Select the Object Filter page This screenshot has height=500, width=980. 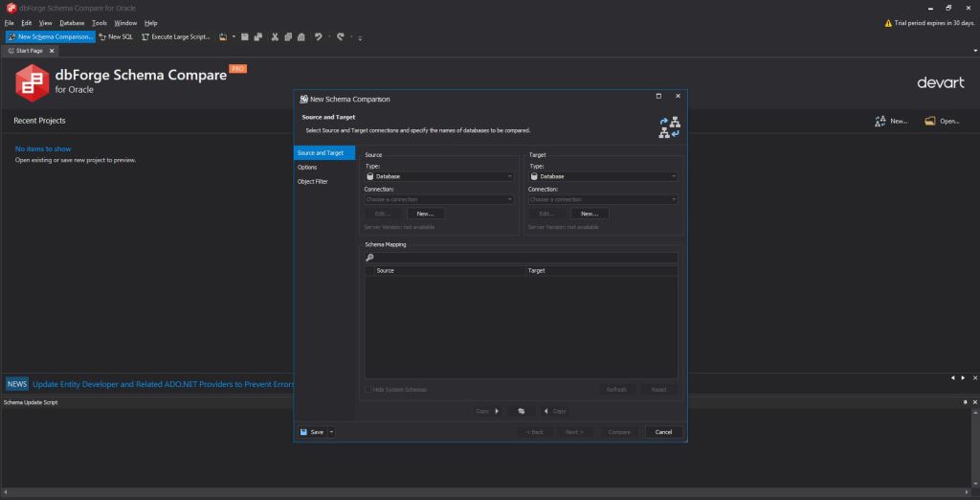click(312, 181)
